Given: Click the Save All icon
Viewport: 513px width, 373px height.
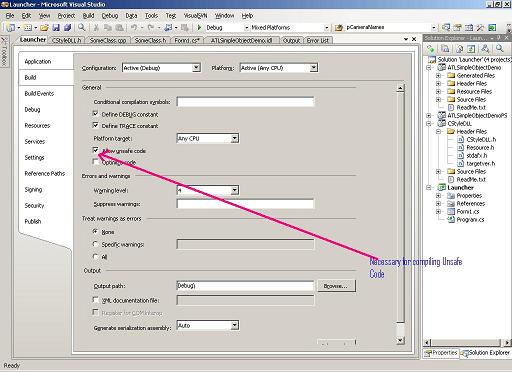Looking at the screenshot, I should pyautogui.click(x=67, y=28).
